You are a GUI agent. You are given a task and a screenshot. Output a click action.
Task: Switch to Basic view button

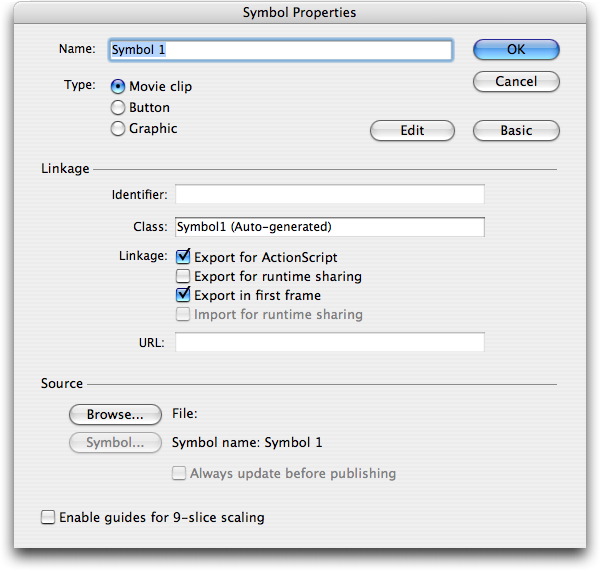pyautogui.click(x=516, y=130)
